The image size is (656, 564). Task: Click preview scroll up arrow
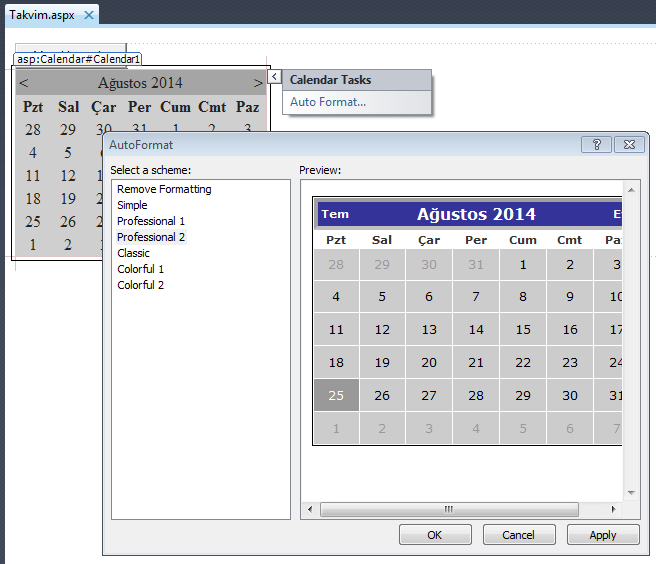pyautogui.click(x=631, y=190)
